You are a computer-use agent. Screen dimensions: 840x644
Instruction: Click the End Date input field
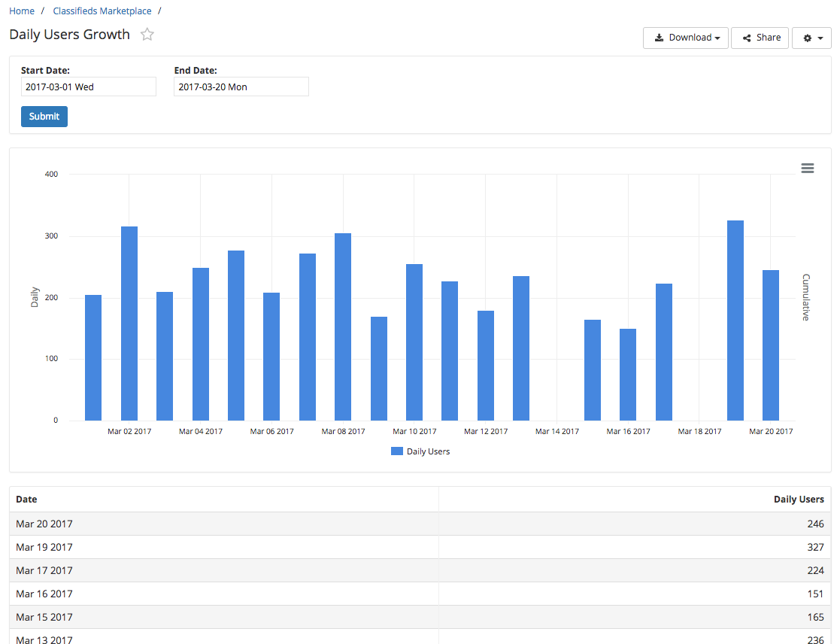point(241,87)
